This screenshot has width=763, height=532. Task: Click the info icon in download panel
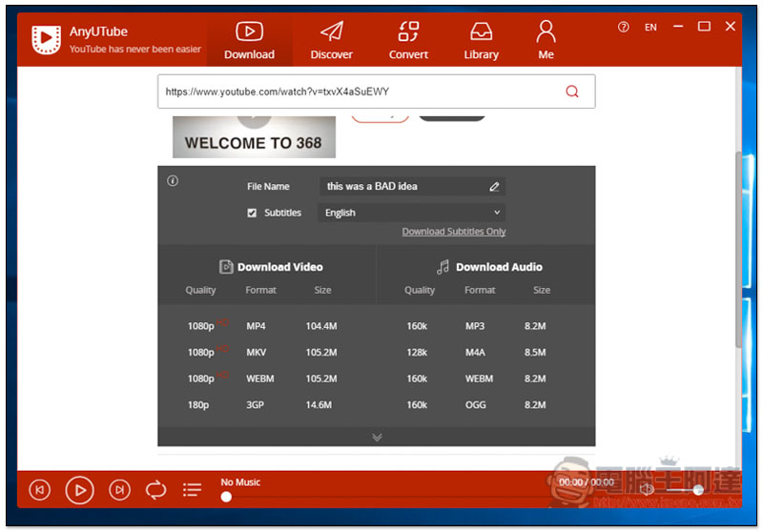173,181
